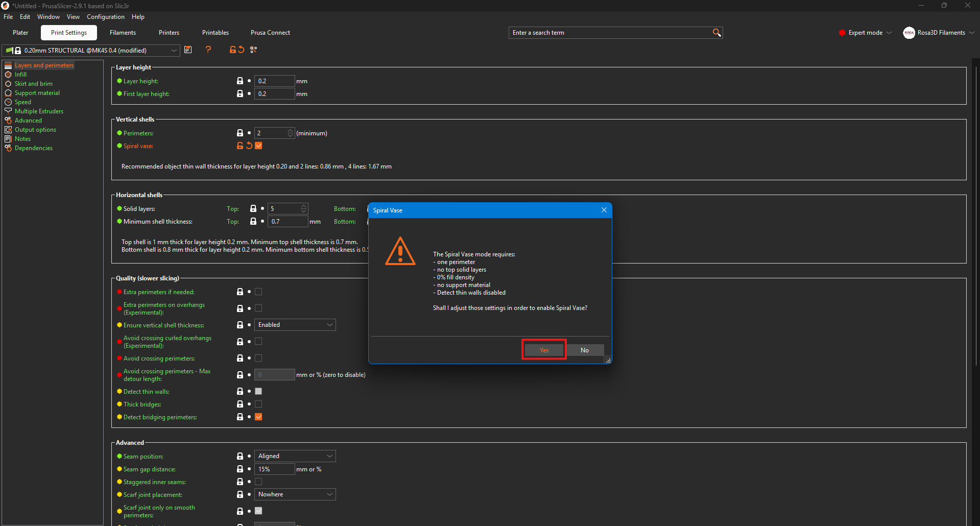Viewport: 980px width, 526px height.
Task: Click the save preset icon
Action: click(188, 50)
